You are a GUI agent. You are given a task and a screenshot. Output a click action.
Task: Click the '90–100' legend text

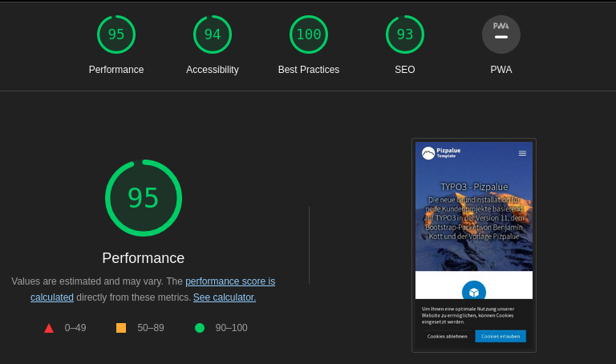tap(231, 328)
